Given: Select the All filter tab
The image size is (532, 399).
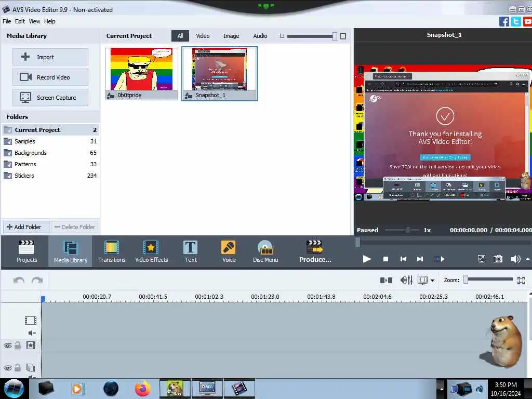Looking at the screenshot, I should 180,36.
